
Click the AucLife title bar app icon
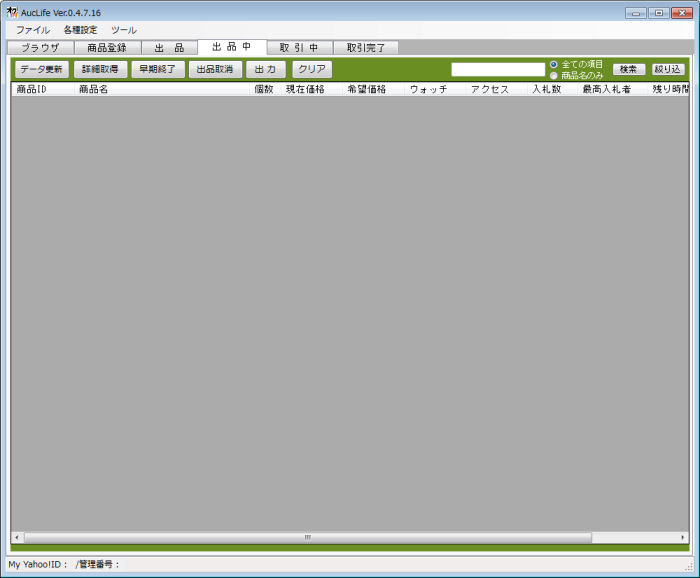coord(12,12)
